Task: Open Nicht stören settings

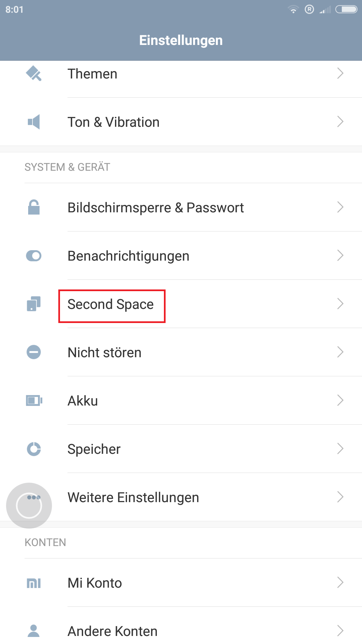Action: [181, 352]
